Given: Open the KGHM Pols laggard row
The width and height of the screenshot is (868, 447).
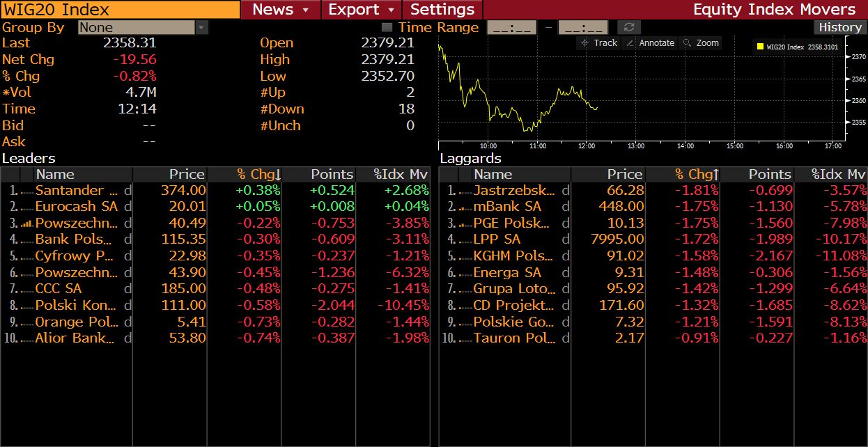Looking at the screenshot, I should click(x=514, y=256).
